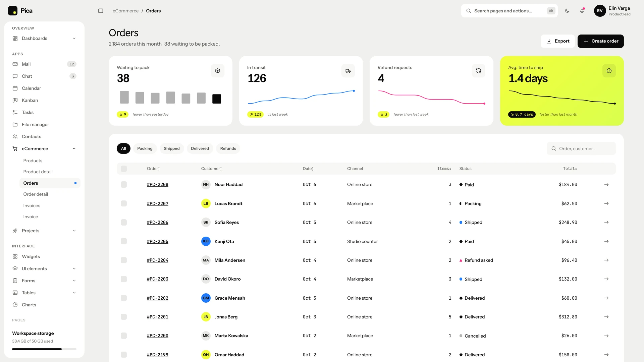Screen dimensions: 644x362
Task: Check the box for order #PC-2208
Action: 124,185
